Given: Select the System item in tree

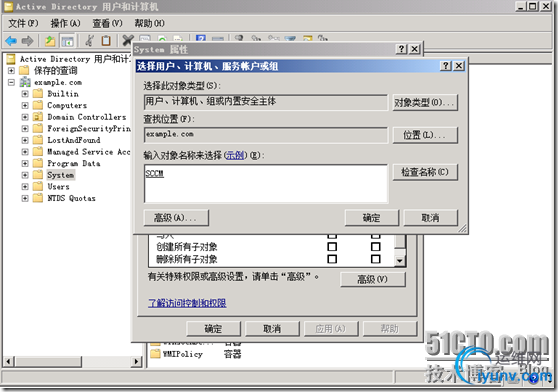Looking at the screenshot, I should click(61, 175).
